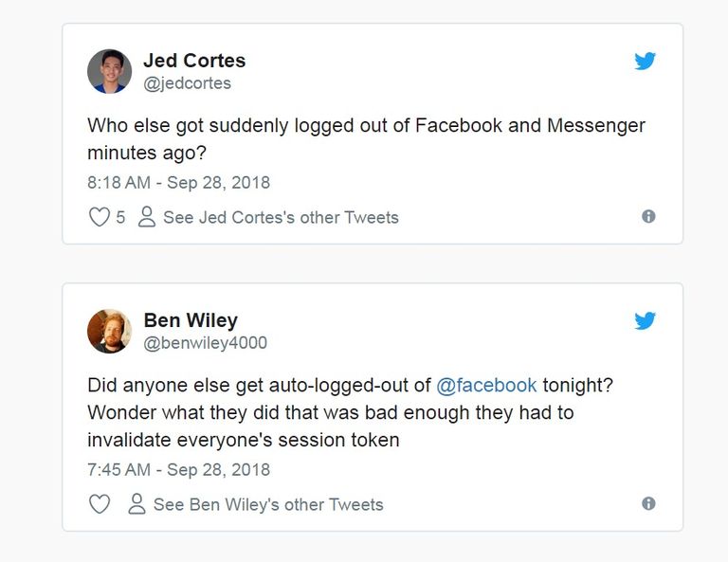Open Ben Wiley's profile picture
The image size is (728, 562).
(109, 331)
